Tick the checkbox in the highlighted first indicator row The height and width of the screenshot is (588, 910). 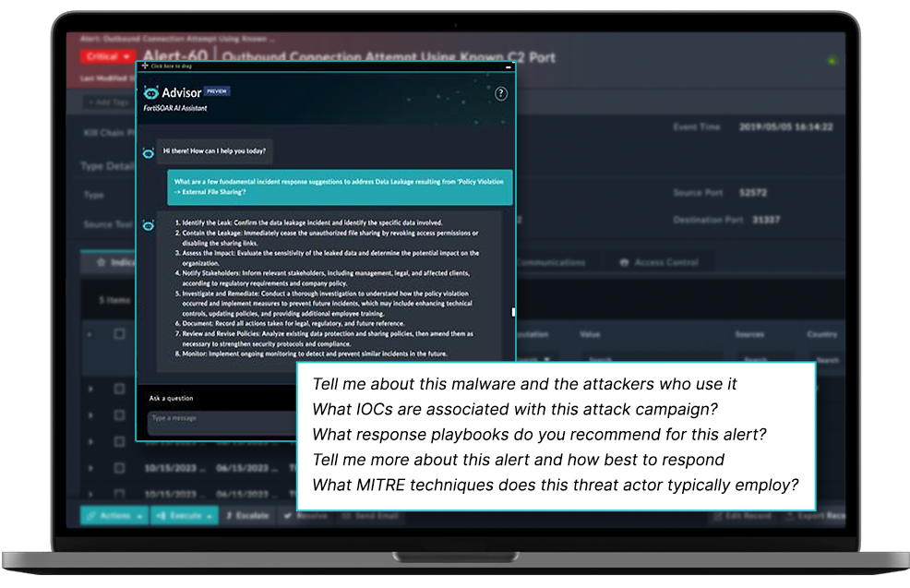click(119, 334)
